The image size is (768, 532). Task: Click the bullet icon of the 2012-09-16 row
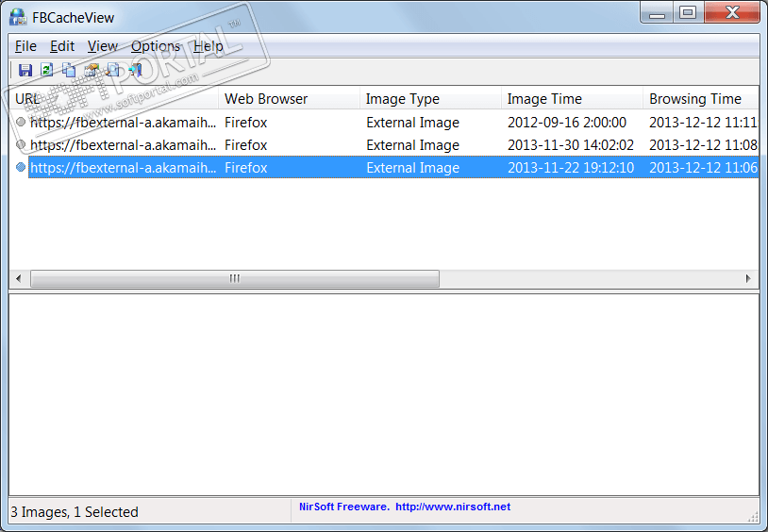tap(21, 122)
